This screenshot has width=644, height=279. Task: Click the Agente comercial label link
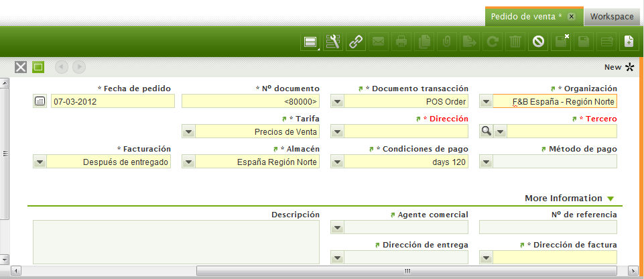(433, 215)
